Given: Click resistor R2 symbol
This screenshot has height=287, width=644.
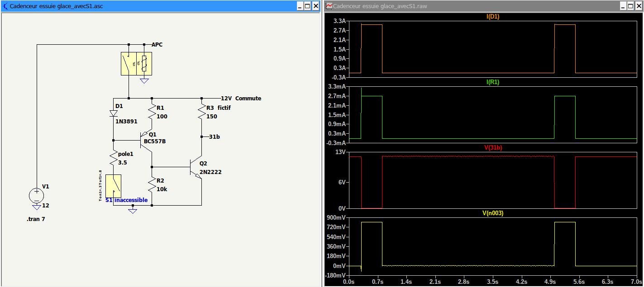Looking at the screenshot, I should pos(152,185).
